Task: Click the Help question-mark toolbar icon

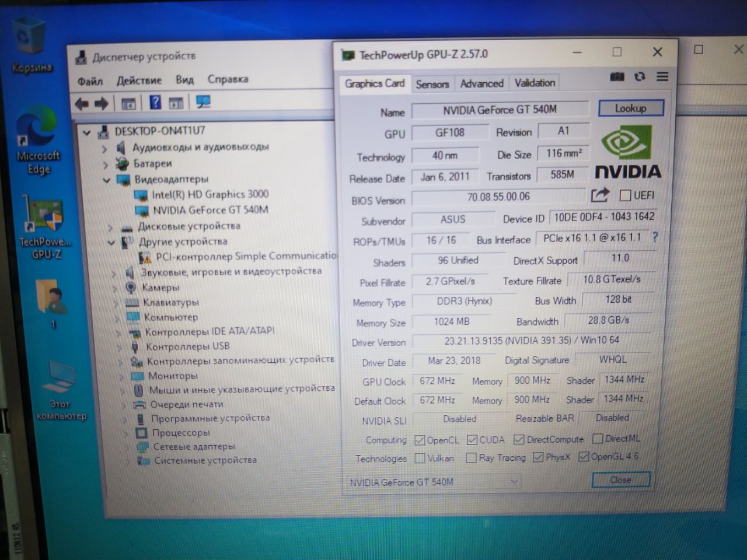Action: [x=155, y=103]
